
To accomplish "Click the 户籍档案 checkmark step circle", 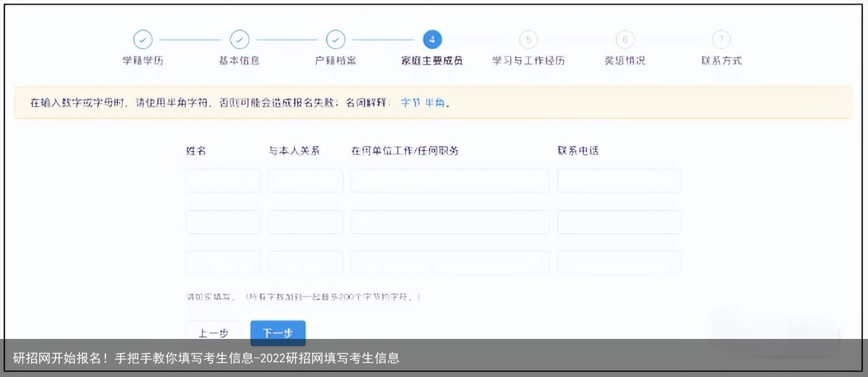I will click(x=336, y=39).
